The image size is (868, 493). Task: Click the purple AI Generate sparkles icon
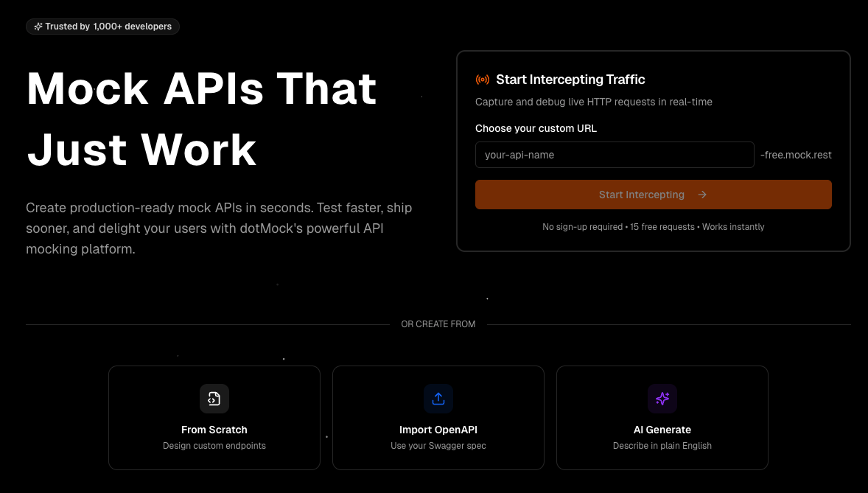click(662, 399)
